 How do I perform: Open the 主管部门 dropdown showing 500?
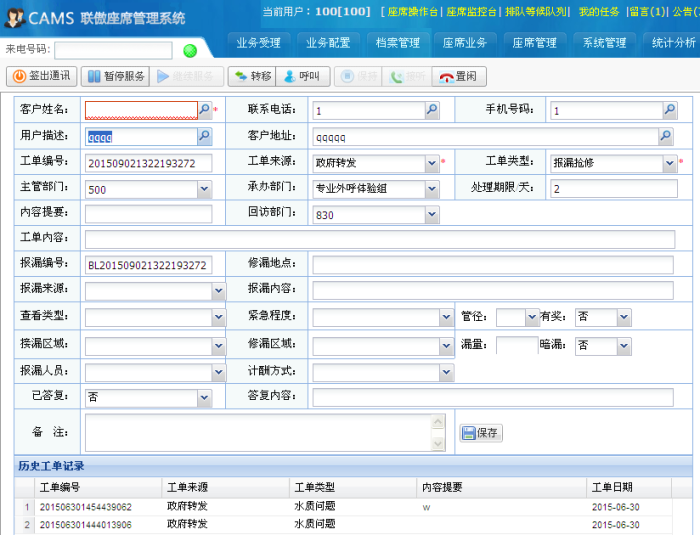[x=204, y=188]
